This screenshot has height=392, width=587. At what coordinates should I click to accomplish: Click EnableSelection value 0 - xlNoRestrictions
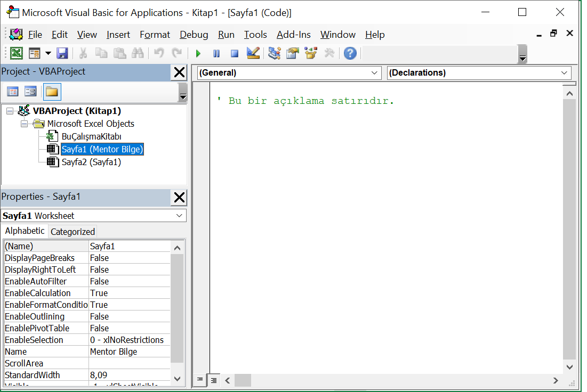[x=130, y=340]
